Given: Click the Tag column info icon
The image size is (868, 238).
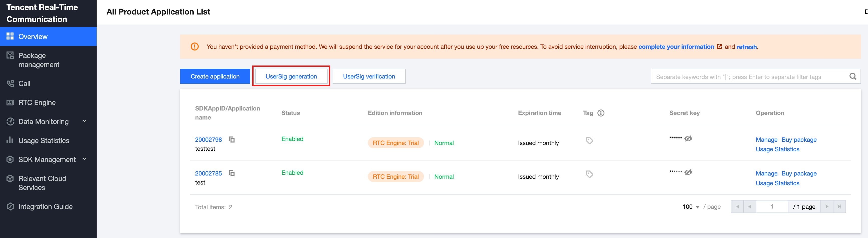Looking at the screenshot, I should [x=601, y=113].
